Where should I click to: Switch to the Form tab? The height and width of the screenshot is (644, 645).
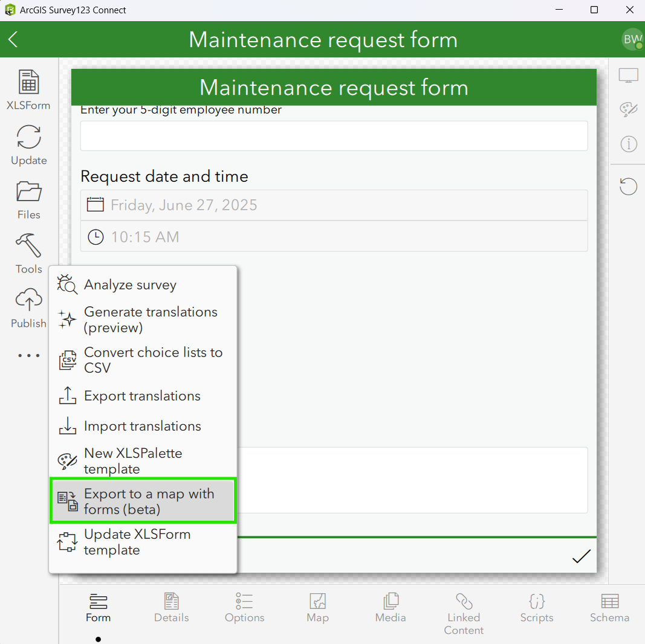coord(98,608)
